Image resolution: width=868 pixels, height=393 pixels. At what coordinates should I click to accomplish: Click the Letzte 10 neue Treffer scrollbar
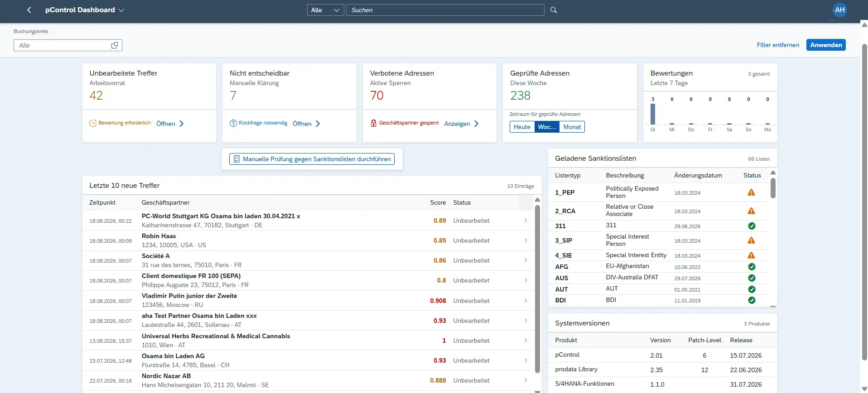click(x=537, y=289)
